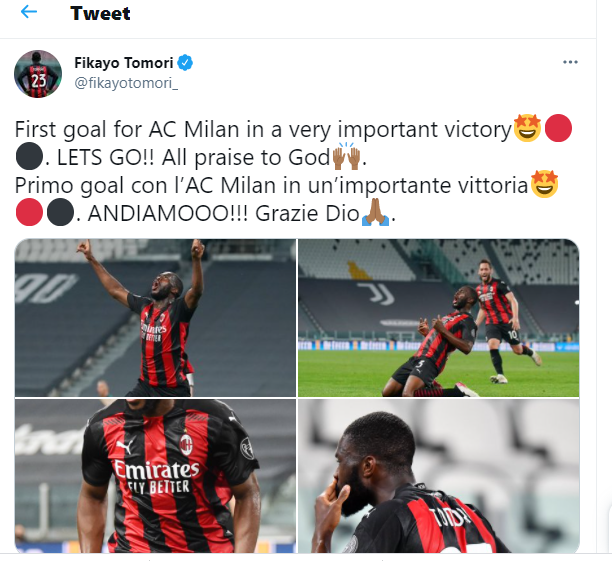Screen dimensions: 612x561
Task: Click the black circle emoji before 'ANDIAMOOO'
Action: coord(60,212)
